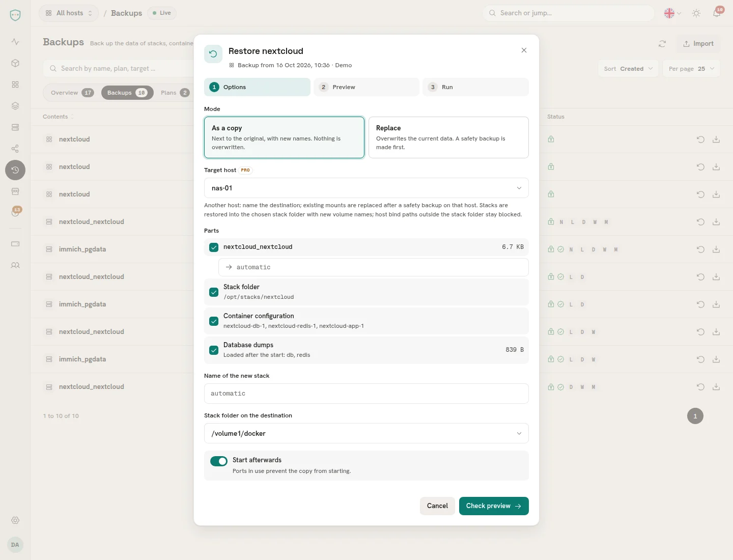Open the Per page 25 dropdown
The height and width of the screenshot is (560, 733).
pyautogui.click(x=691, y=69)
